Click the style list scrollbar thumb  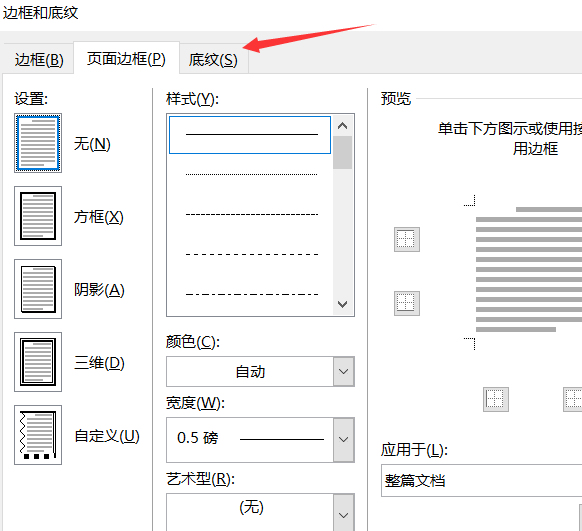[x=342, y=153]
